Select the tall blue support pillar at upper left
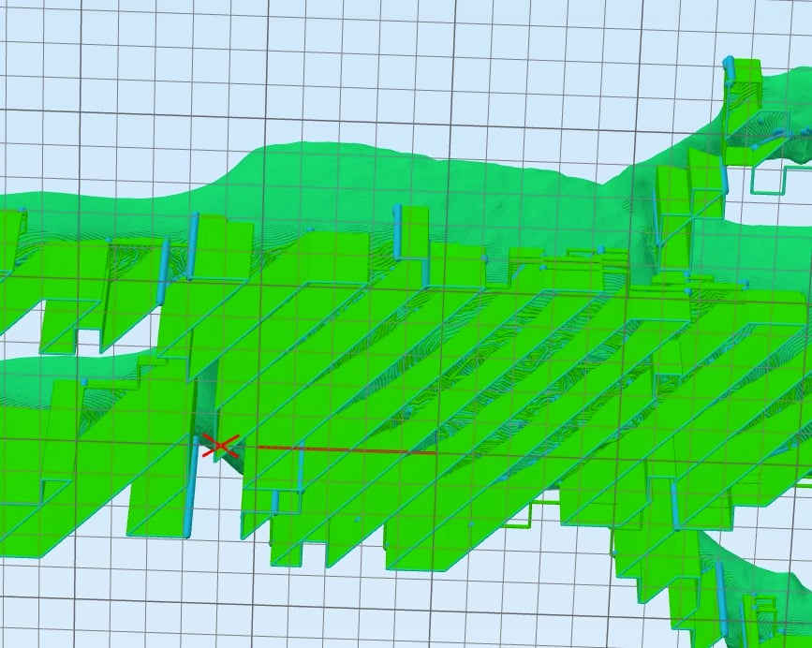Viewport: 812px width, 648px height. click(x=194, y=246)
